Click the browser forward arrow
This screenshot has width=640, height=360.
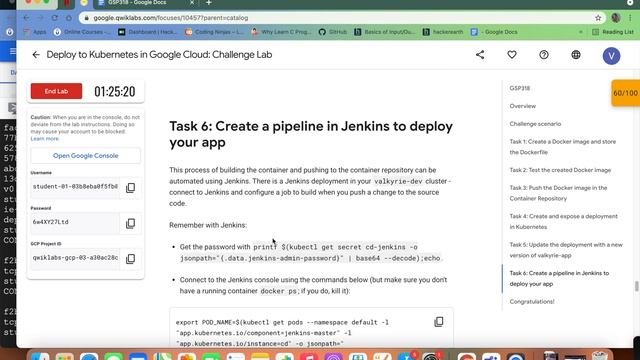point(40,18)
